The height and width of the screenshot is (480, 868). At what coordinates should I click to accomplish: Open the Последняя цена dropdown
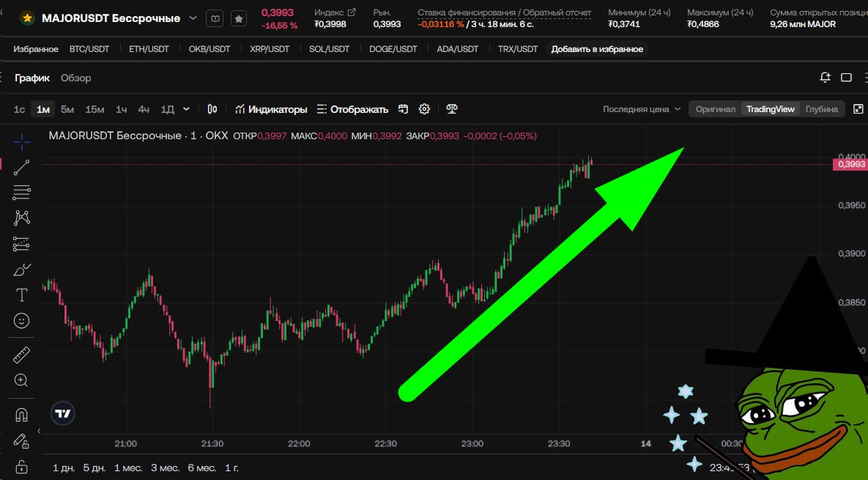pos(642,109)
